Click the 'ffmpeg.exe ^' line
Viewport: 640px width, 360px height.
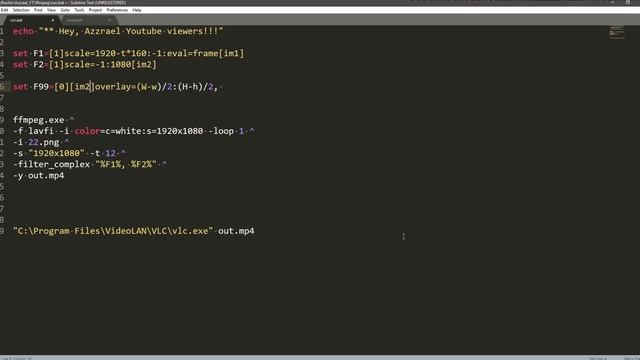tap(43, 120)
